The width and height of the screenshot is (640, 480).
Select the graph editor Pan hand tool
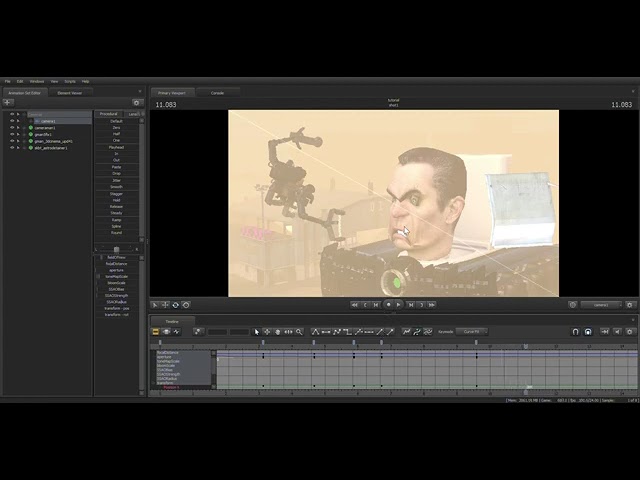[278, 332]
